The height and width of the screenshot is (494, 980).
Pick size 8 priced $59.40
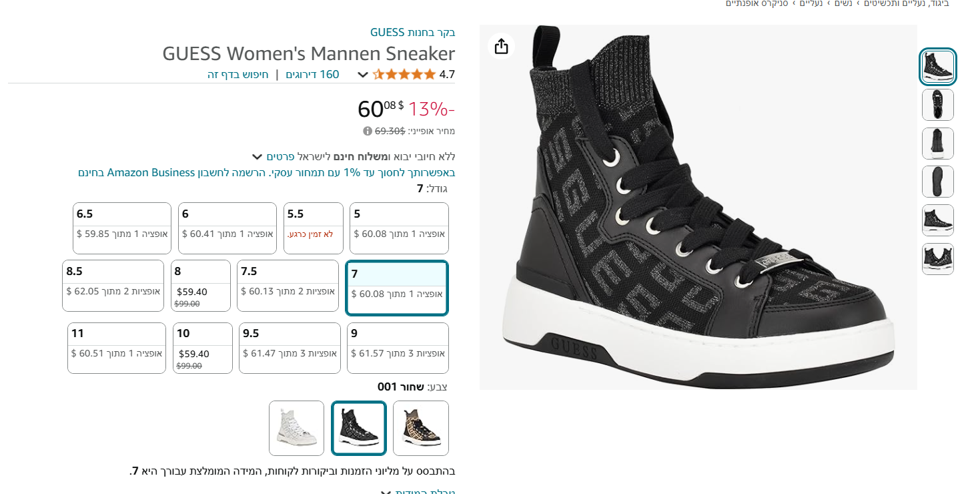click(200, 286)
